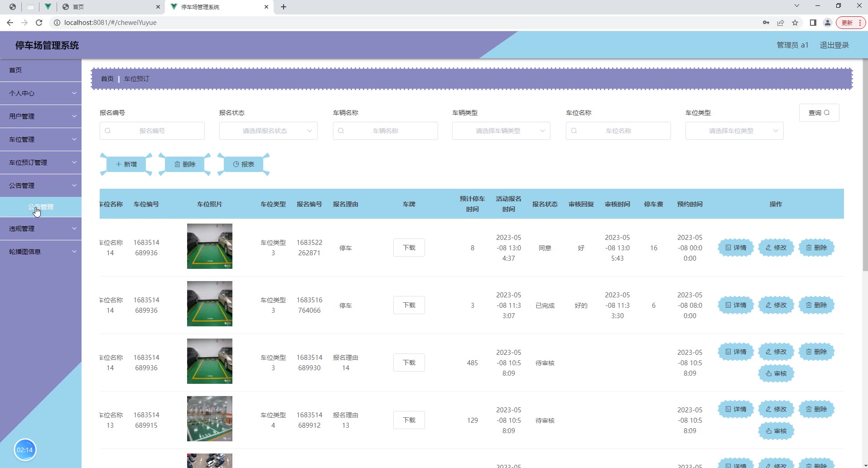Click the search icon in 车位名称 field
868x468 pixels.
tap(574, 131)
